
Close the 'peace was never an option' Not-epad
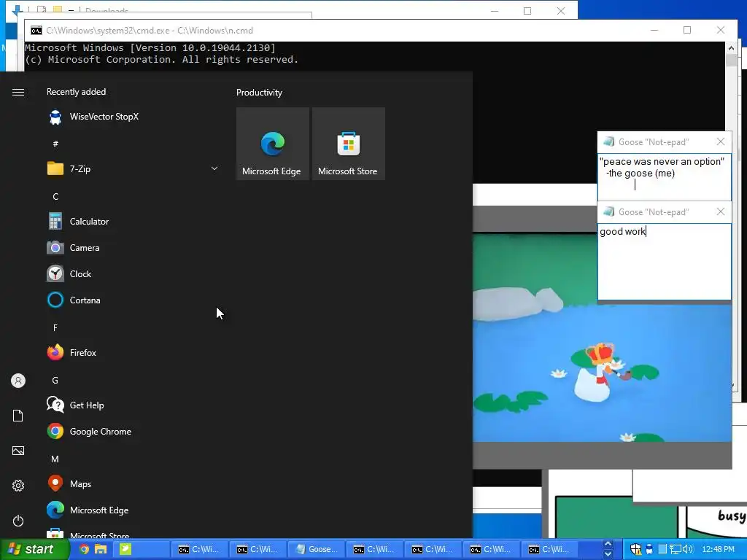pos(720,141)
